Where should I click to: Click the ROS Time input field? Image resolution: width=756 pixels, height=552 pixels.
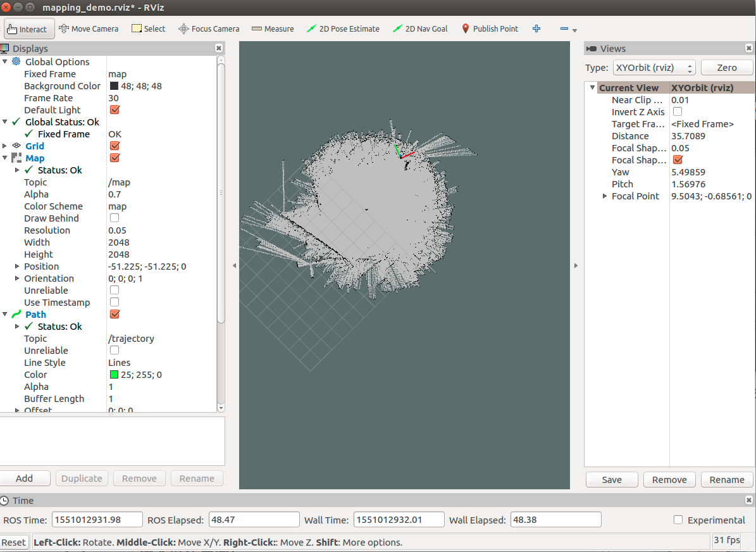[x=97, y=520]
